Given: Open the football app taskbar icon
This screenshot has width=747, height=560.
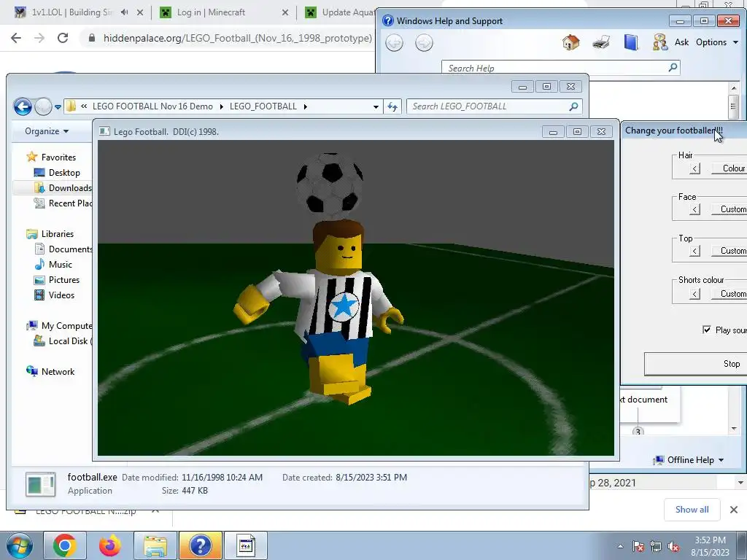Looking at the screenshot, I should (246, 545).
